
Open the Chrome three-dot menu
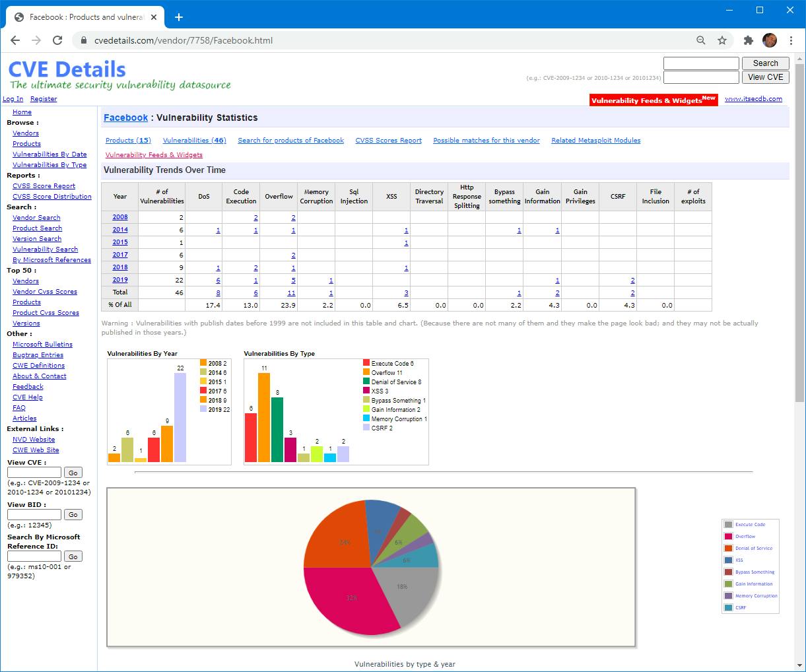point(791,40)
